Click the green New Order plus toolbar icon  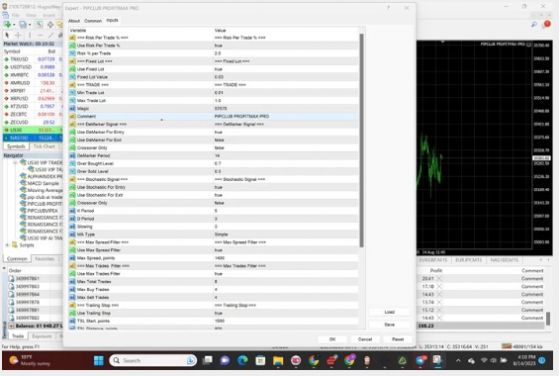7,24
